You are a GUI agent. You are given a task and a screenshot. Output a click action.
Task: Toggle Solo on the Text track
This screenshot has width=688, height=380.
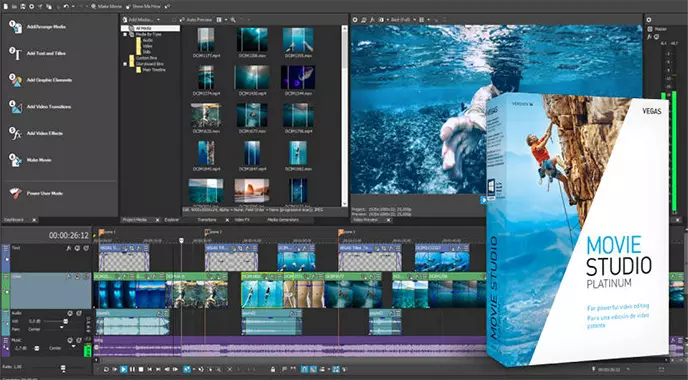click(86, 248)
